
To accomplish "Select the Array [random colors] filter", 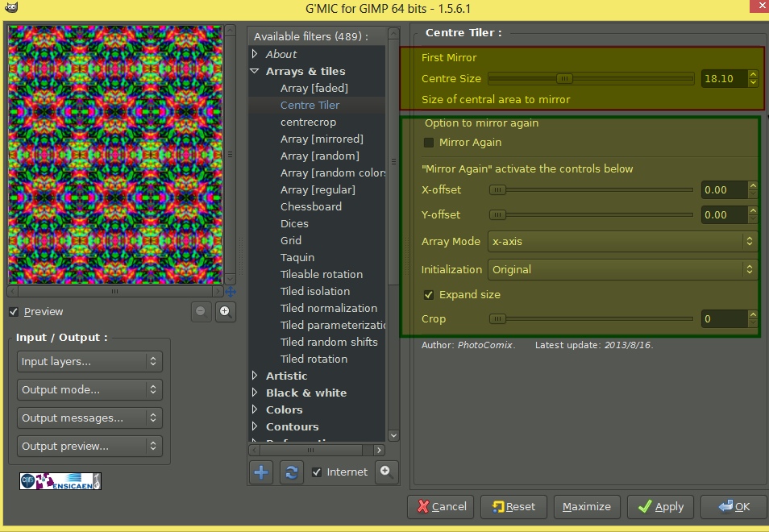I will 333,172.
